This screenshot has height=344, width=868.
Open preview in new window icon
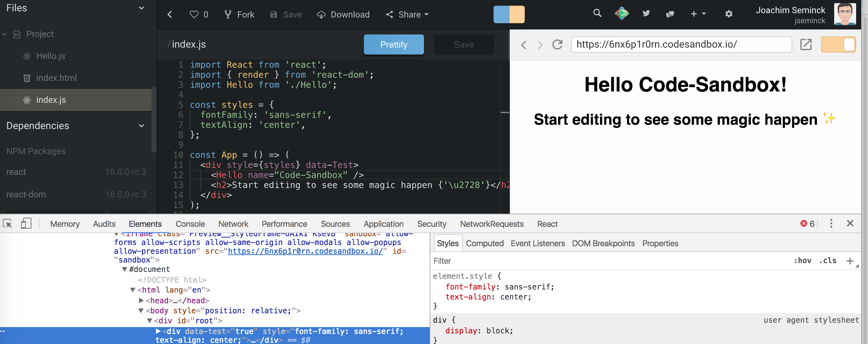806,44
